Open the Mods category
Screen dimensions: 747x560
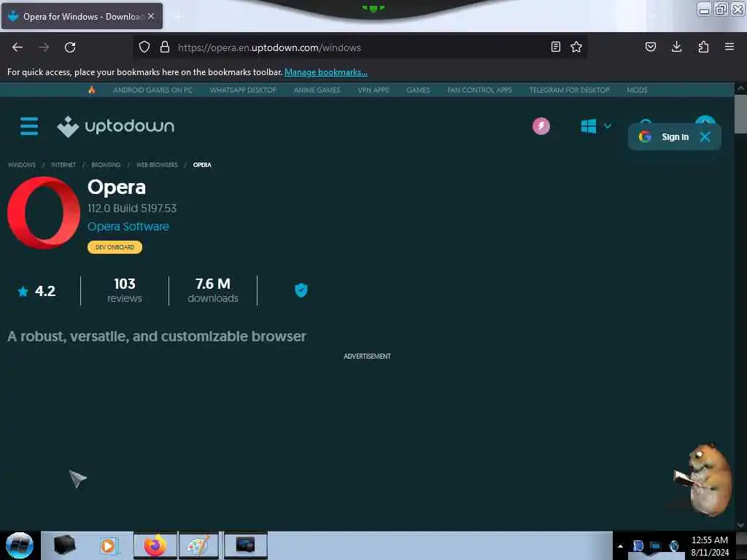click(637, 90)
